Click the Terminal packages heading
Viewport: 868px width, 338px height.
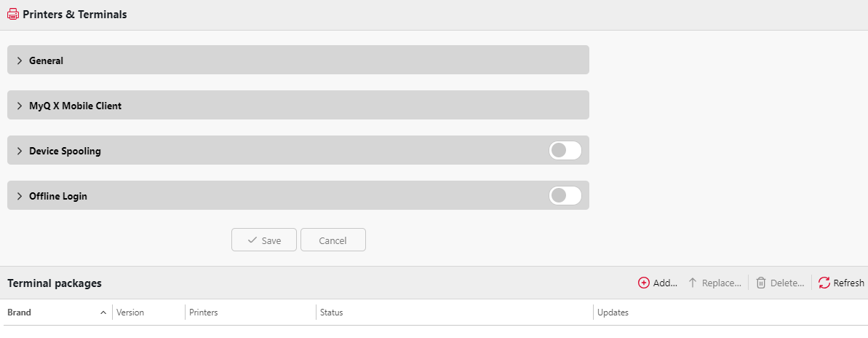55,283
